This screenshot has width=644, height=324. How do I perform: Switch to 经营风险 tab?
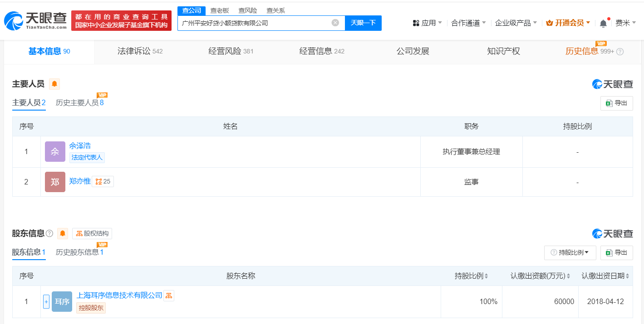231,52
